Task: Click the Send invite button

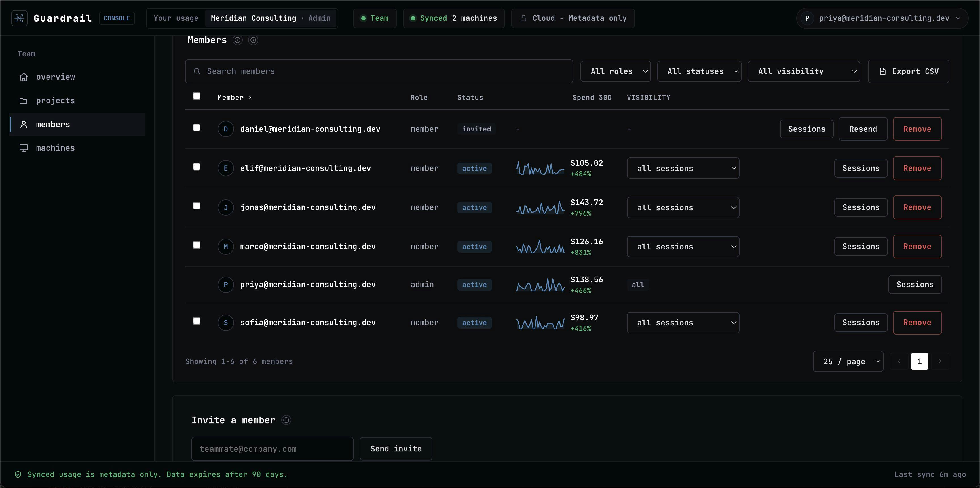Action: click(396, 449)
